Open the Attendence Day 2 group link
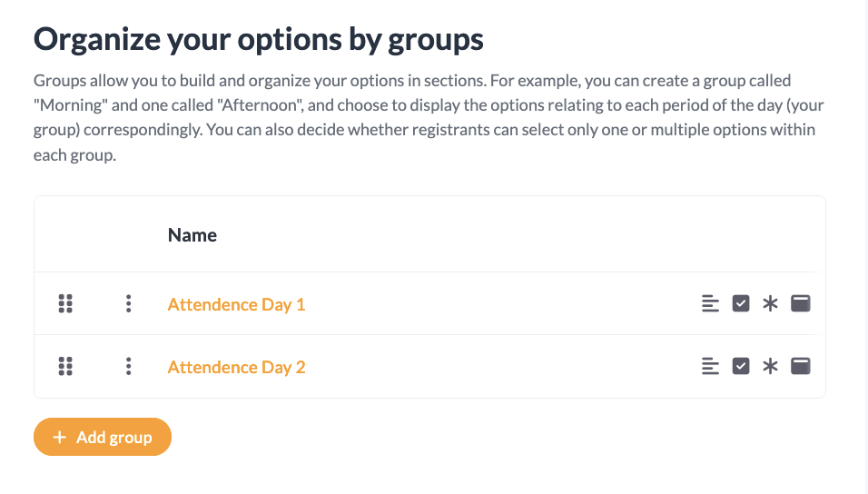Viewport: 868px width, 494px height. coord(236,367)
